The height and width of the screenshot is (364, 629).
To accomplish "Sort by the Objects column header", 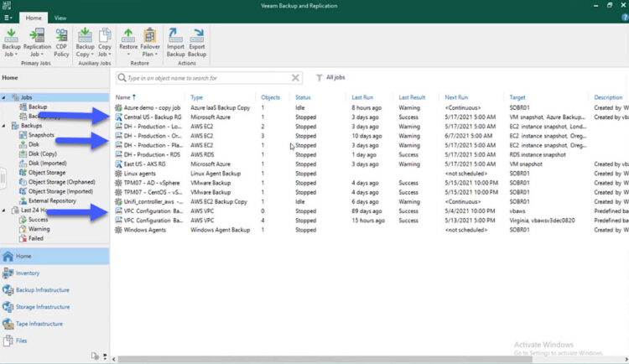I will (270, 97).
